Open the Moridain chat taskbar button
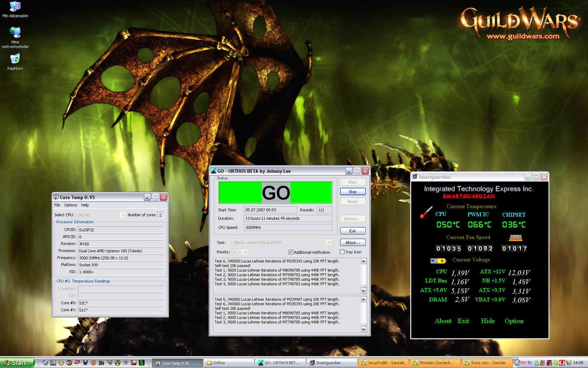The image size is (588, 368). pyautogui.click(x=435, y=363)
